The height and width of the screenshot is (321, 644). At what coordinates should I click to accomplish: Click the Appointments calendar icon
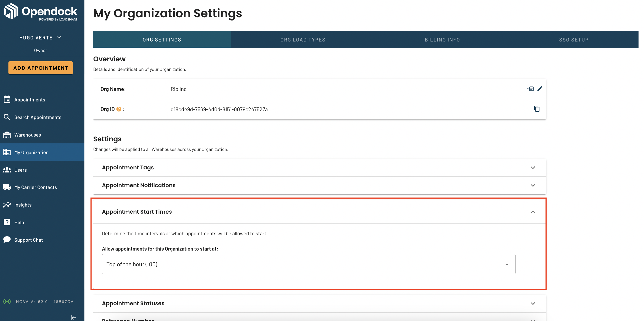coord(7,99)
